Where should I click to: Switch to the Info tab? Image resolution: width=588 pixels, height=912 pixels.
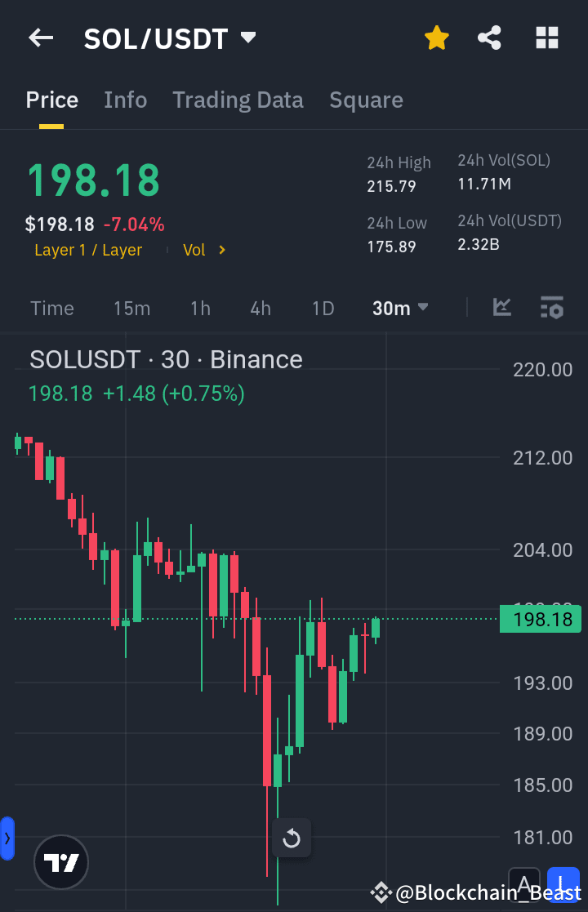pyautogui.click(x=125, y=100)
